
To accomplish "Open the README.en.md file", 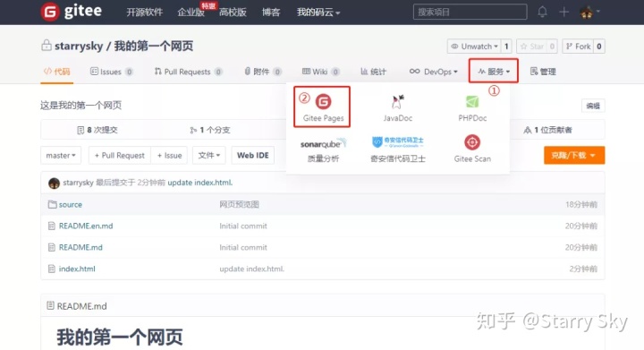I will [x=86, y=226].
